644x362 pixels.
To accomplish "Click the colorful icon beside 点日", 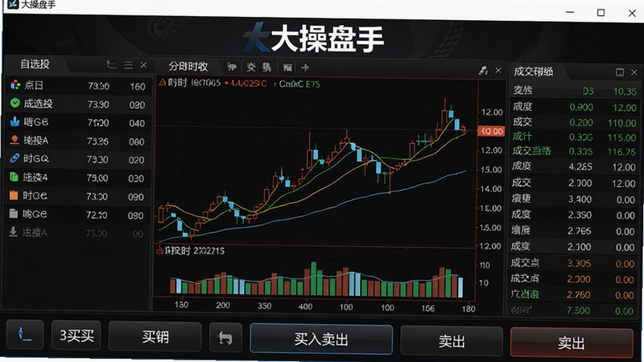I will [15, 85].
